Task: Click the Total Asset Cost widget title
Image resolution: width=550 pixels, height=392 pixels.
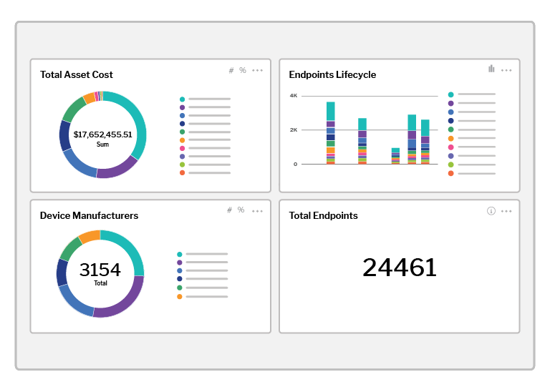Action: pyautogui.click(x=77, y=74)
